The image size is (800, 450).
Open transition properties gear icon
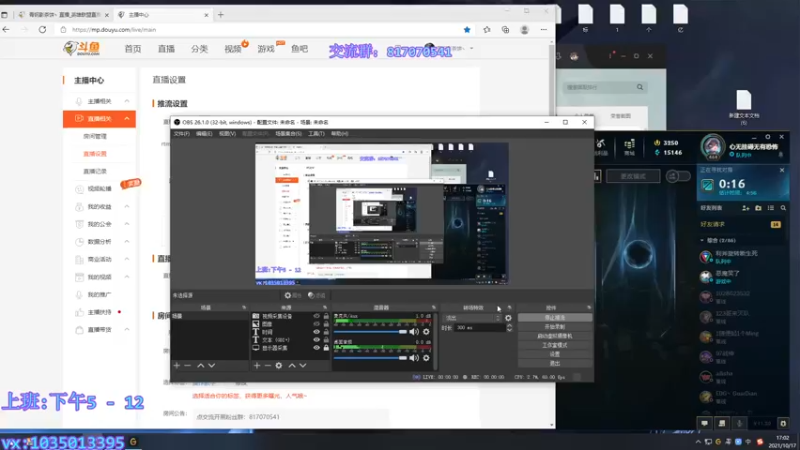point(508,318)
